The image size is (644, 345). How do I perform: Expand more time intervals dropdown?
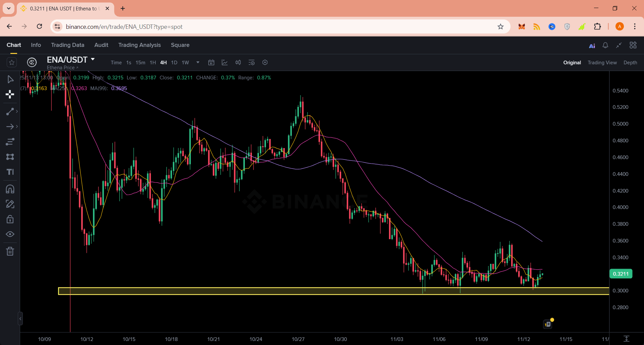198,62
